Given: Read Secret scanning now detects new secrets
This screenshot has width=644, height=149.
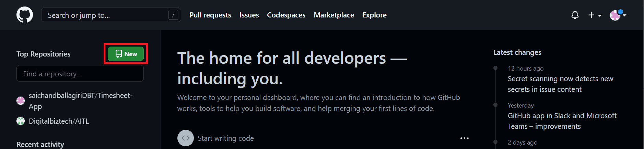Looking at the screenshot, I should tap(560, 84).
